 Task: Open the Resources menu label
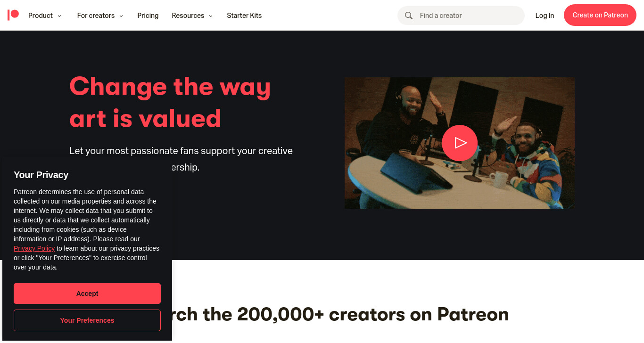tap(188, 16)
